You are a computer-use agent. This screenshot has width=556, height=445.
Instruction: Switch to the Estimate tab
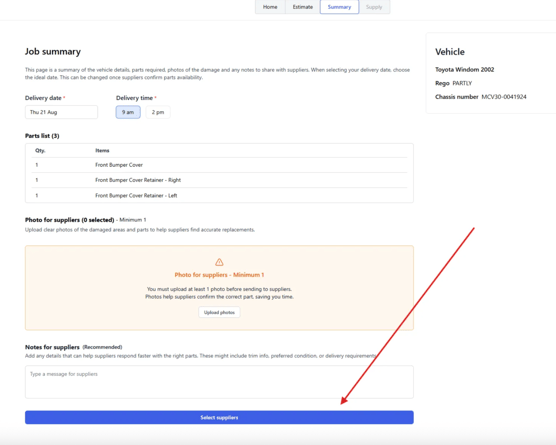(302, 7)
